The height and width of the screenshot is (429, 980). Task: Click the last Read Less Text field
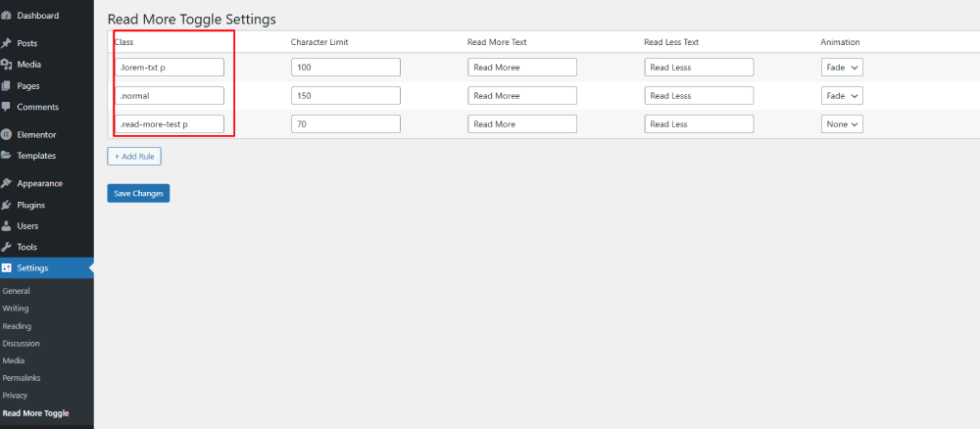coord(699,124)
